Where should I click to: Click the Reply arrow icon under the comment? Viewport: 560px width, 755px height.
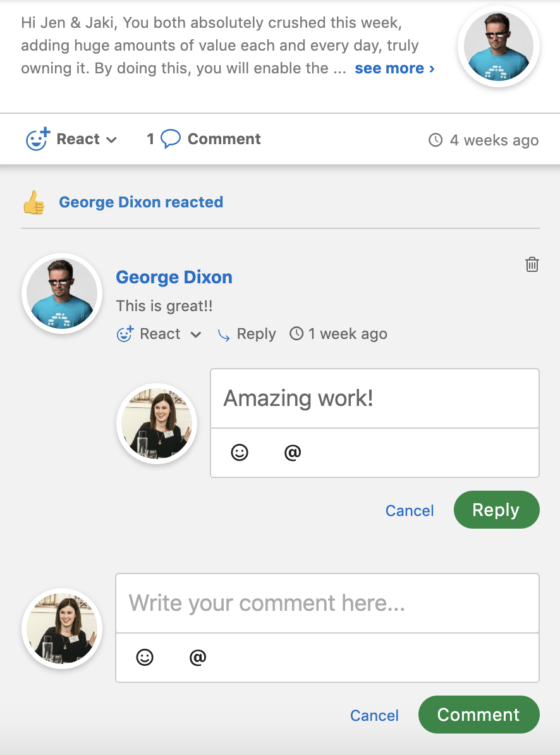tap(224, 335)
